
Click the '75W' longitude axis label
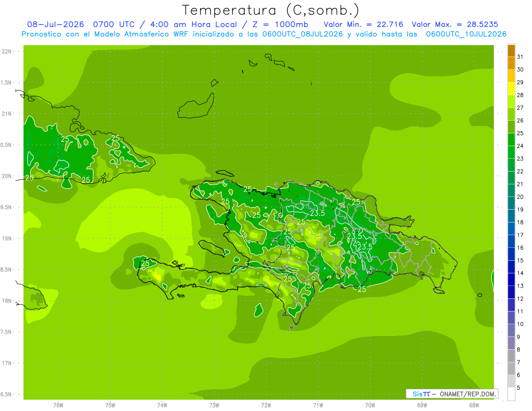pos(110,405)
